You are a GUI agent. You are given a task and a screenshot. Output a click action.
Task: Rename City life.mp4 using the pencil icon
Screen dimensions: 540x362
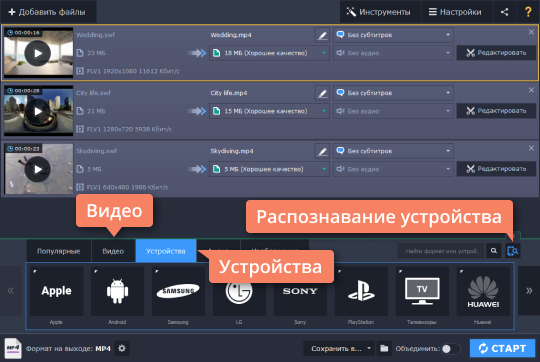322,93
